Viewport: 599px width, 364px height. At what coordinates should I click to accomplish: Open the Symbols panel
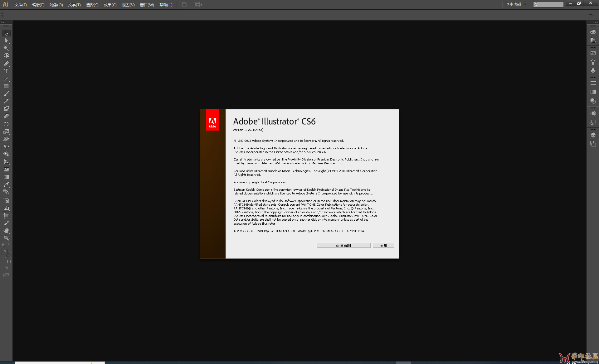coord(593,71)
